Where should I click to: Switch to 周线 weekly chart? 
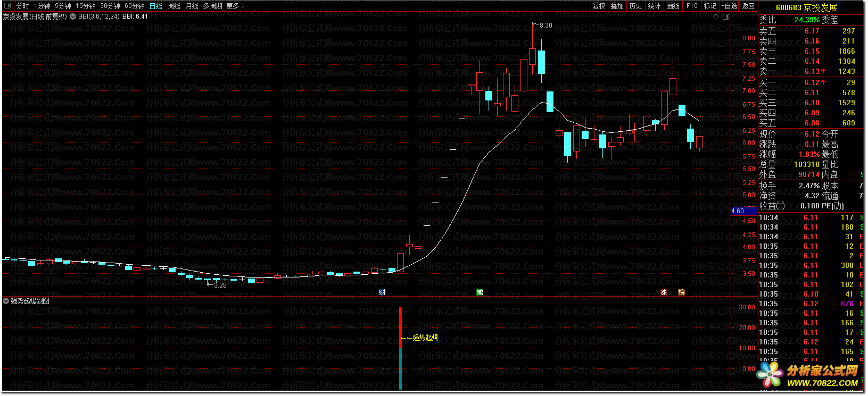pyautogui.click(x=174, y=6)
